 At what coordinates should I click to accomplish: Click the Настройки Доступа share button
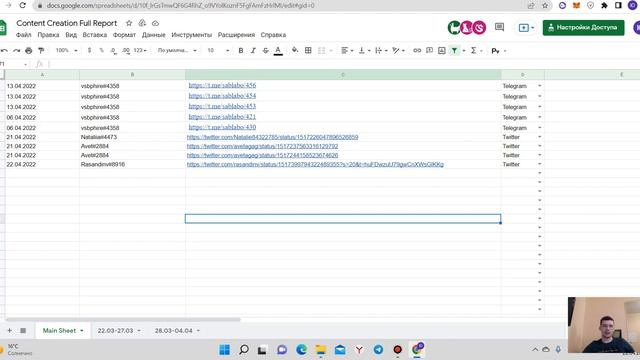click(583, 28)
